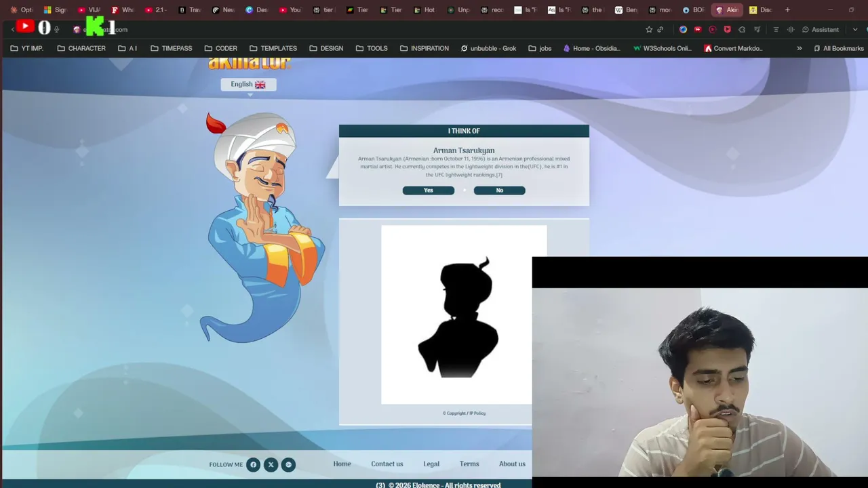Open the INSPIRATION bookmarks folder
The image size is (868, 488).
[425, 48]
